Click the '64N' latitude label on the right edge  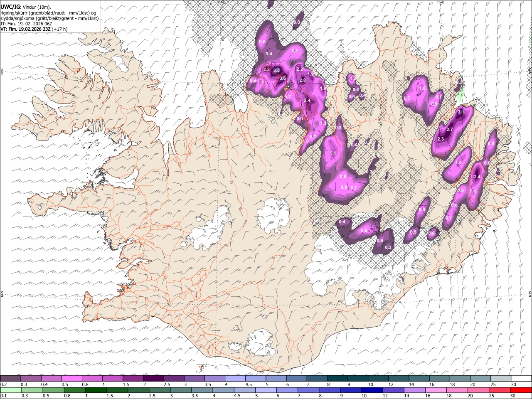pos(530,293)
